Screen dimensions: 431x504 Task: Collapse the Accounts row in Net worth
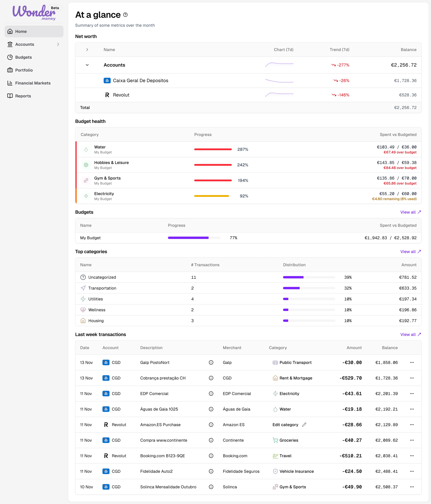87,65
